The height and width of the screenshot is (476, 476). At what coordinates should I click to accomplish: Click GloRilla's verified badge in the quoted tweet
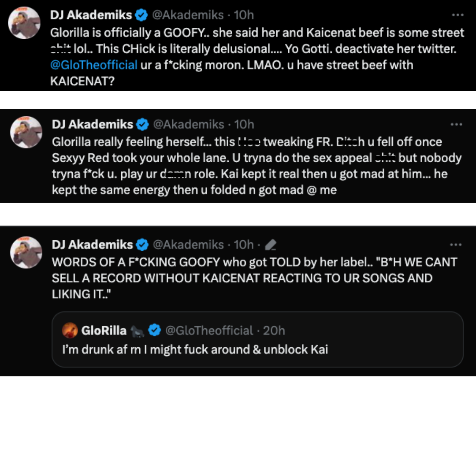pyautogui.click(x=155, y=330)
